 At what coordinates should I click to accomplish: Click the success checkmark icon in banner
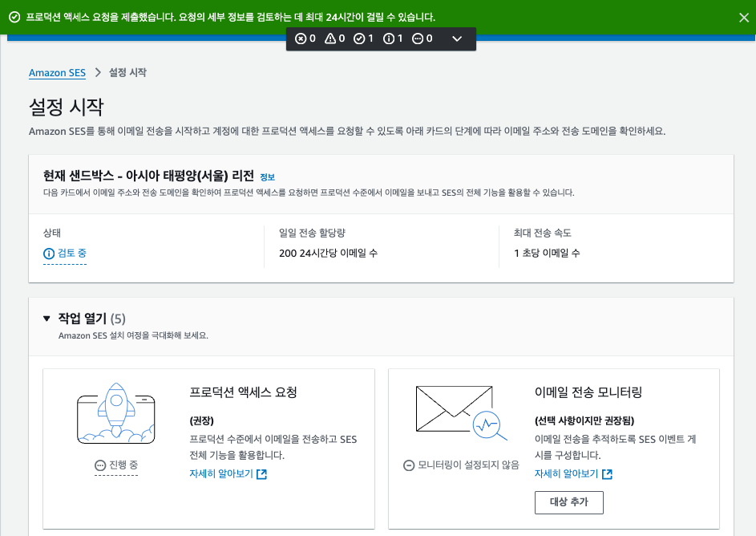point(15,18)
